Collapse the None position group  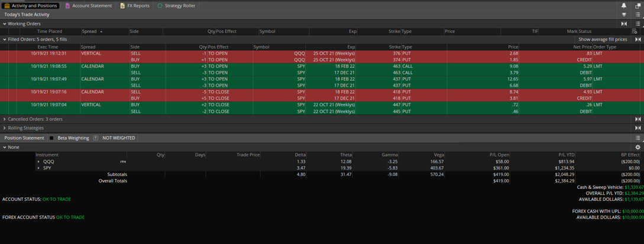(5, 147)
